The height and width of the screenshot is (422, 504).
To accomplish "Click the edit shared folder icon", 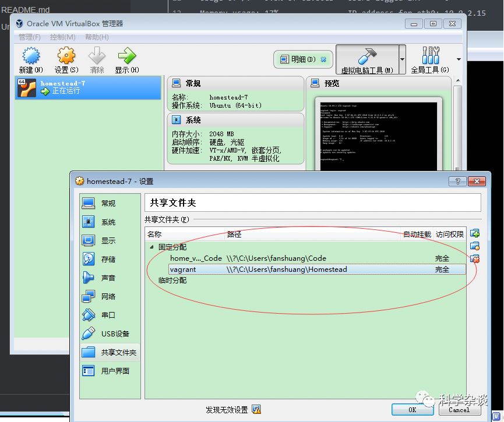I will pyautogui.click(x=474, y=246).
